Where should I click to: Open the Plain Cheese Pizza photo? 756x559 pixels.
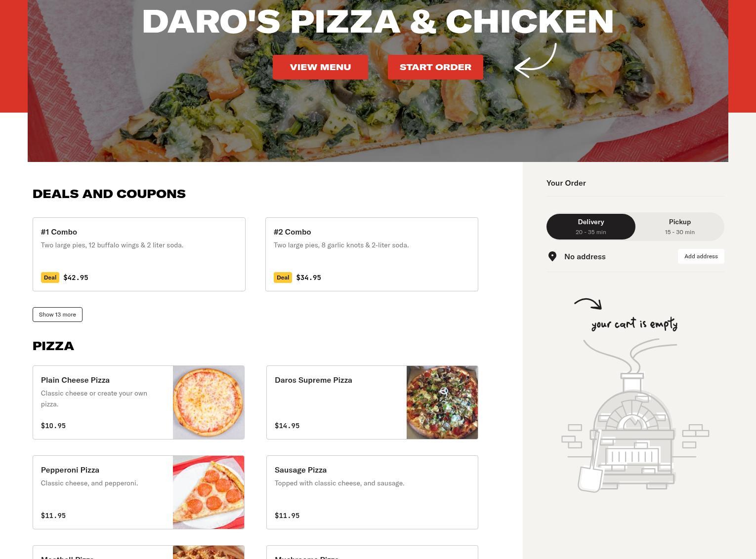(x=209, y=402)
